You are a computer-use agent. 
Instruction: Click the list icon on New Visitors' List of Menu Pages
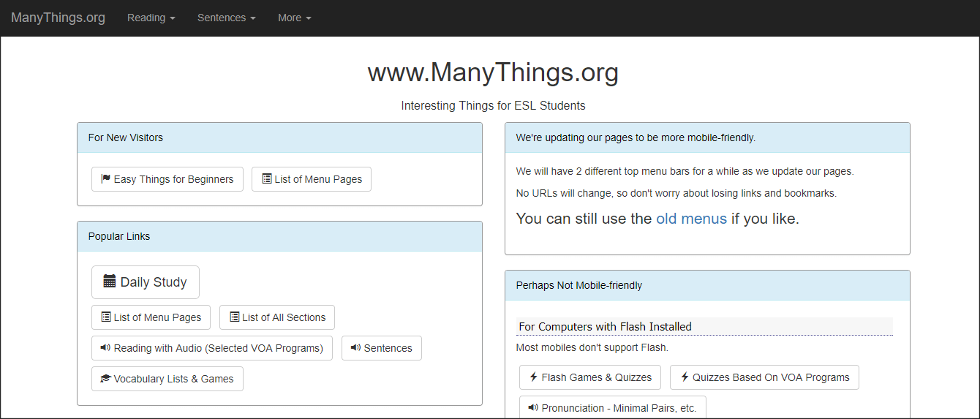[267, 178]
